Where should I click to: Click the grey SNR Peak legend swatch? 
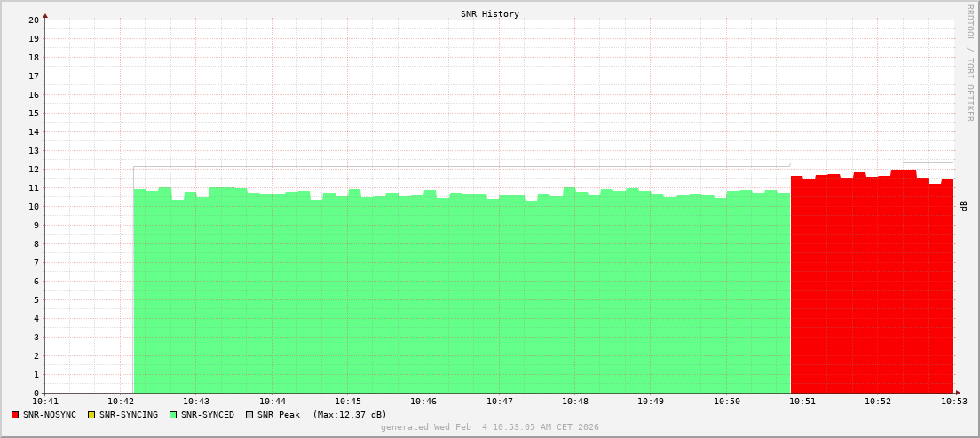coord(249,415)
